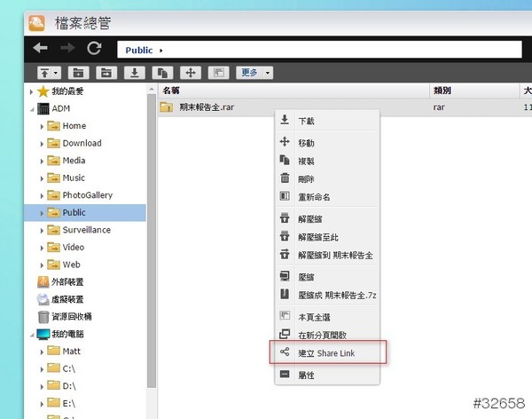Select the Public folder in the tree
Screen dimensions: 532x419
click(85, 213)
